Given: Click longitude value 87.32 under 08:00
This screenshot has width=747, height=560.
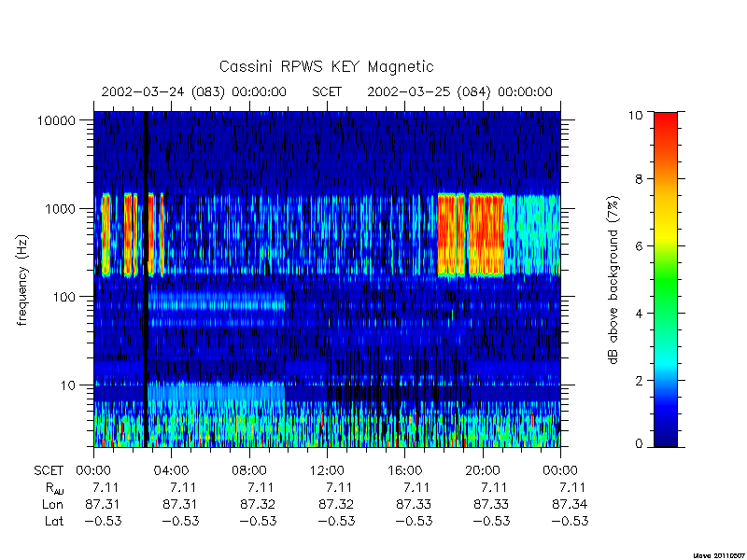Looking at the screenshot, I should point(258,504).
